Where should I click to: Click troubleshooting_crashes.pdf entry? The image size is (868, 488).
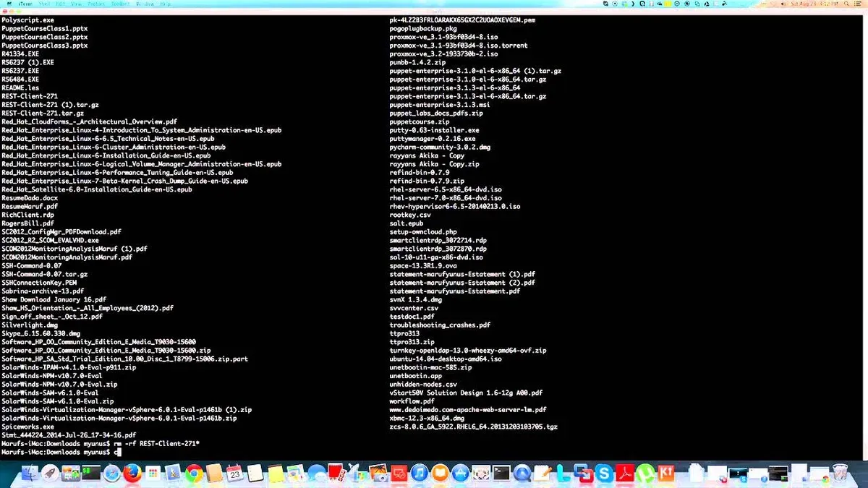pyautogui.click(x=440, y=325)
